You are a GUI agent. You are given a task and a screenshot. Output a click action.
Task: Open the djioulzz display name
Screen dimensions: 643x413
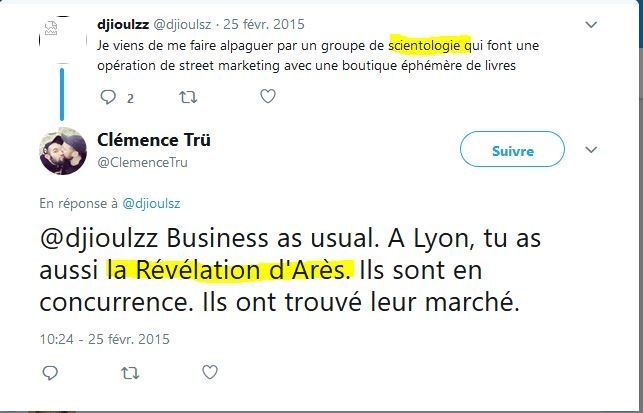click(123, 24)
